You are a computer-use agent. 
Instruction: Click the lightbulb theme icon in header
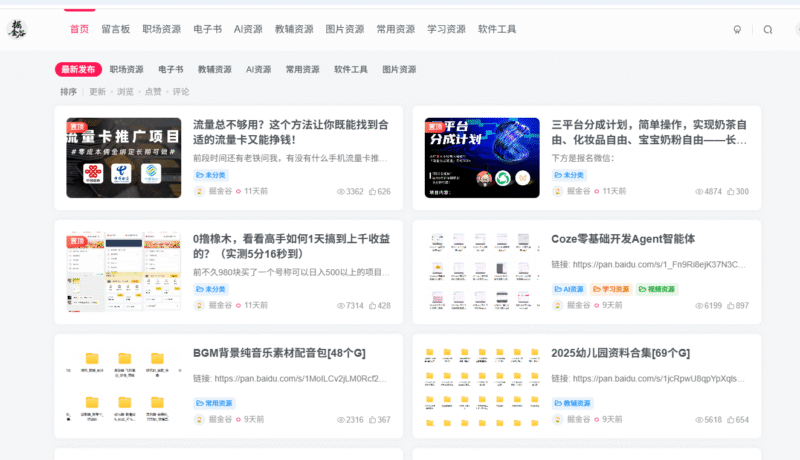pyautogui.click(x=737, y=30)
